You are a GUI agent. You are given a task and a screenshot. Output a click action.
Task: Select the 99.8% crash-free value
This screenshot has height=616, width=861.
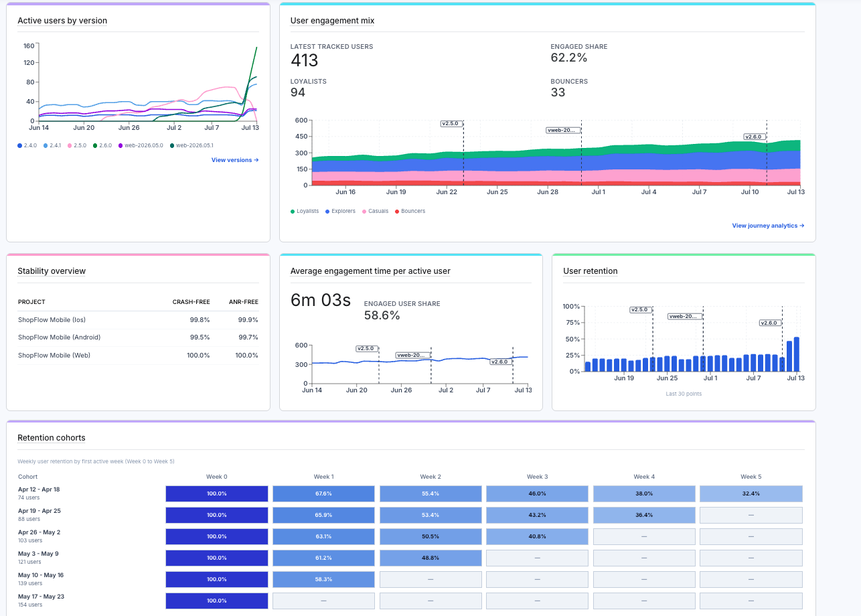[200, 319]
